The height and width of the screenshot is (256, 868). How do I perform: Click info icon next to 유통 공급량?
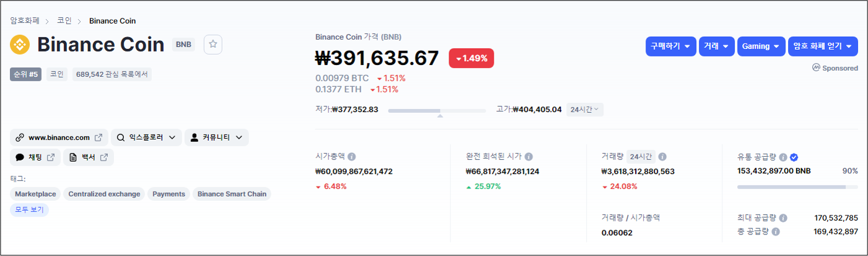point(783,157)
